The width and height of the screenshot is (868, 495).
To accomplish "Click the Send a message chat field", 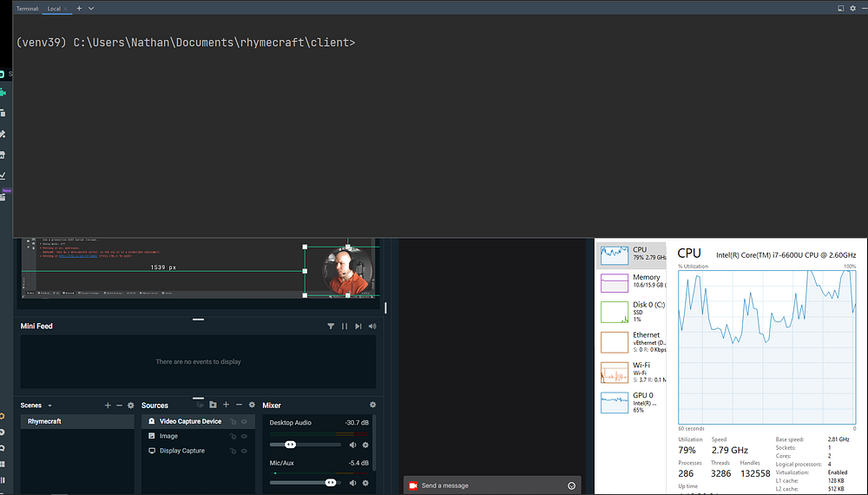I will tap(492, 485).
